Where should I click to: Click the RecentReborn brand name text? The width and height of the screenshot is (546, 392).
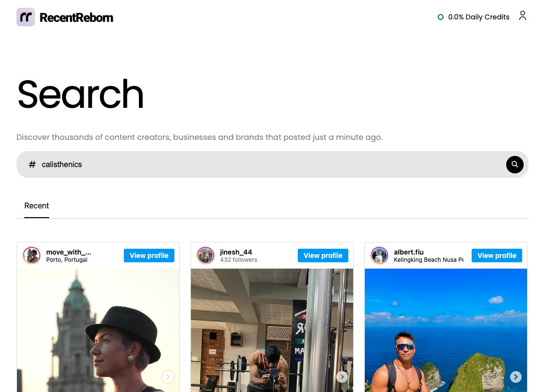click(76, 17)
